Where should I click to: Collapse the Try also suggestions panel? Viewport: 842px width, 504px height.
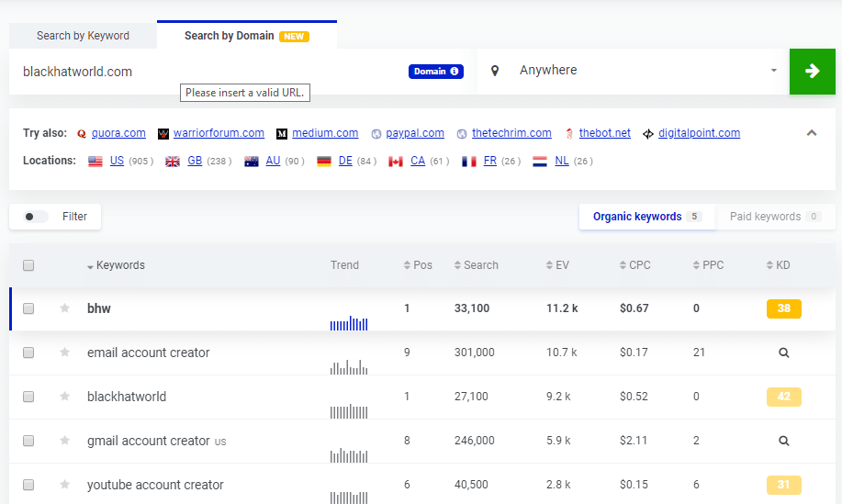click(812, 132)
